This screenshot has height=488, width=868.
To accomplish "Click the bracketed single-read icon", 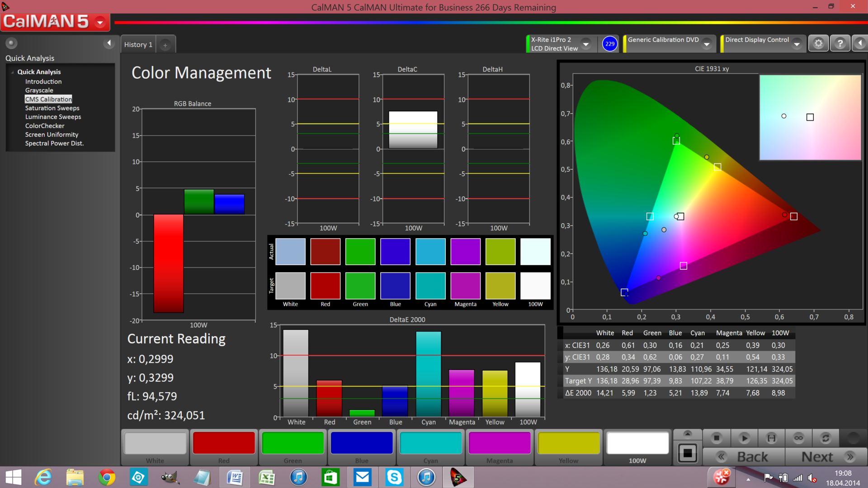I will pyautogui.click(x=771, y=438).
